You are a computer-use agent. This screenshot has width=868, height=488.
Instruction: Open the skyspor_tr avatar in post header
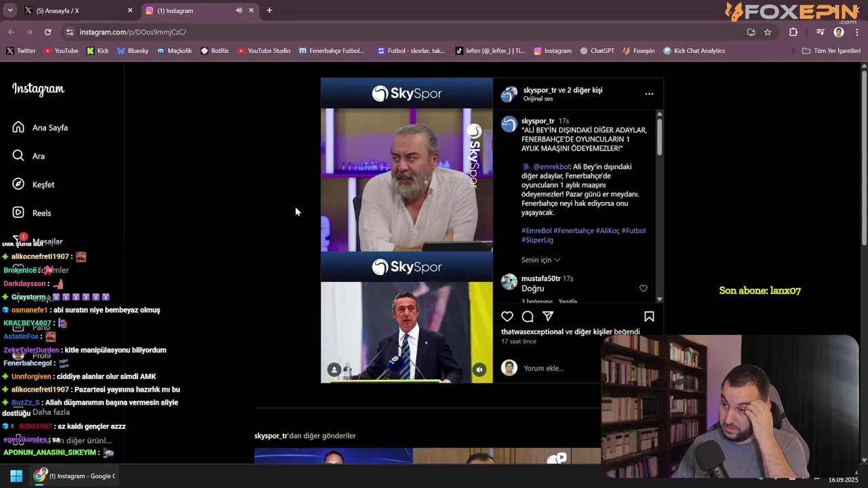509,94
